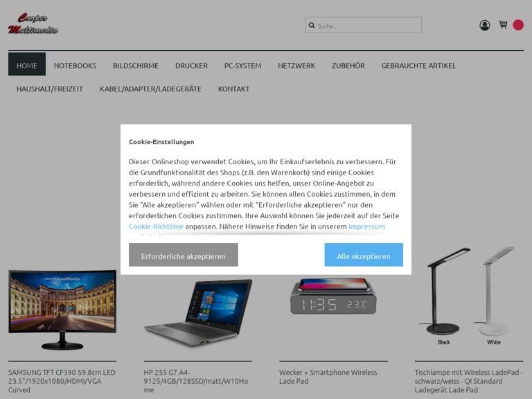Screen dimensions: 532x399
Task: Open the KONTAKT page
Action: coord(233,89)
